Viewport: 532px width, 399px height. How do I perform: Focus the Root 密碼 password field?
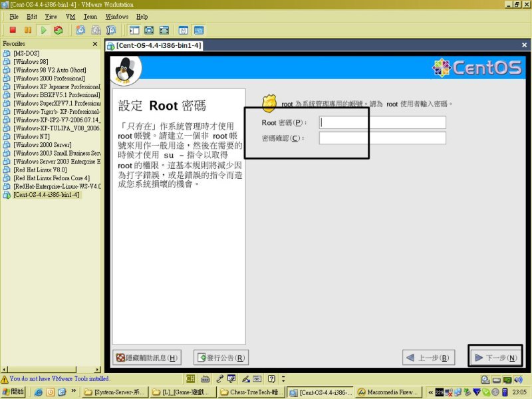[x=382, y=122]
